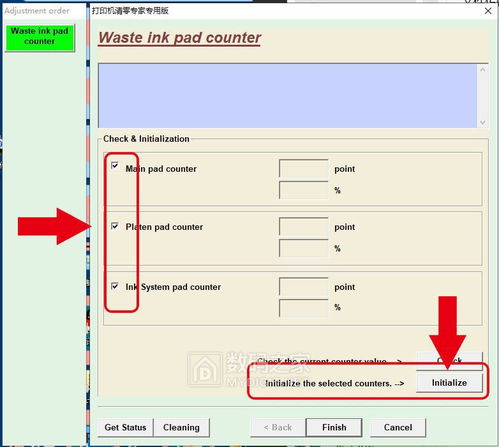Cancel the waste ink pad dialog
This screenshot has height=447, width=499.
click(398, 427)
